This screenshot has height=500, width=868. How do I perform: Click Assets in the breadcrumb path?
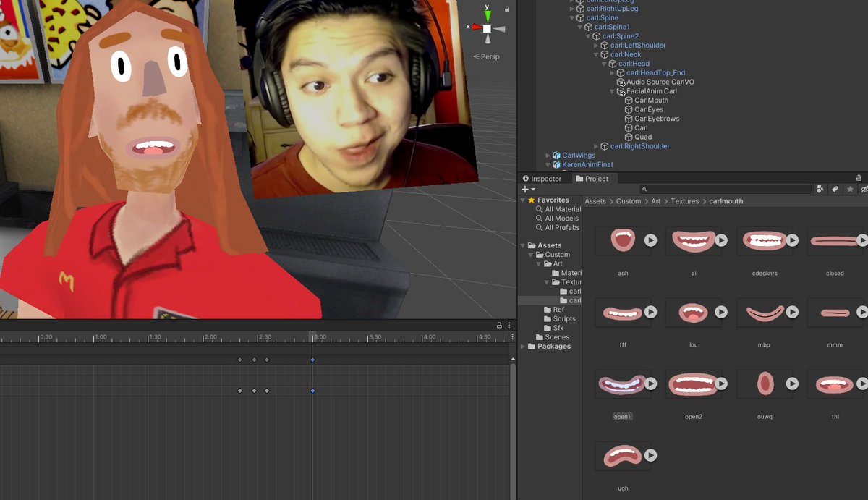595,201
